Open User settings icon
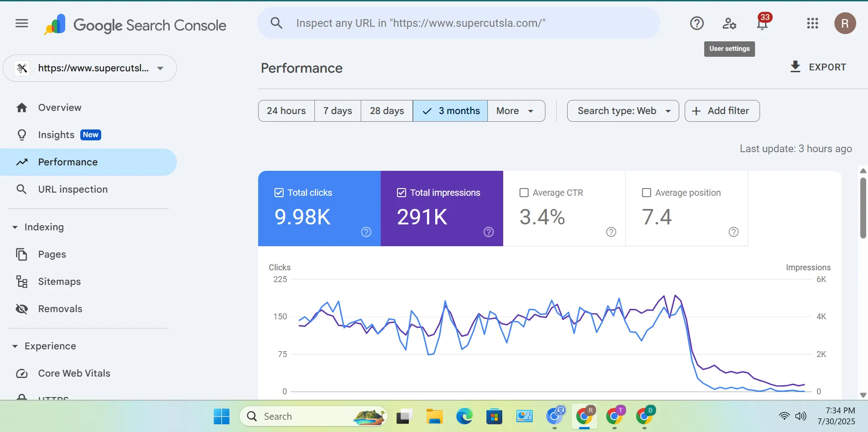The image size is (868, 432). 729,23
